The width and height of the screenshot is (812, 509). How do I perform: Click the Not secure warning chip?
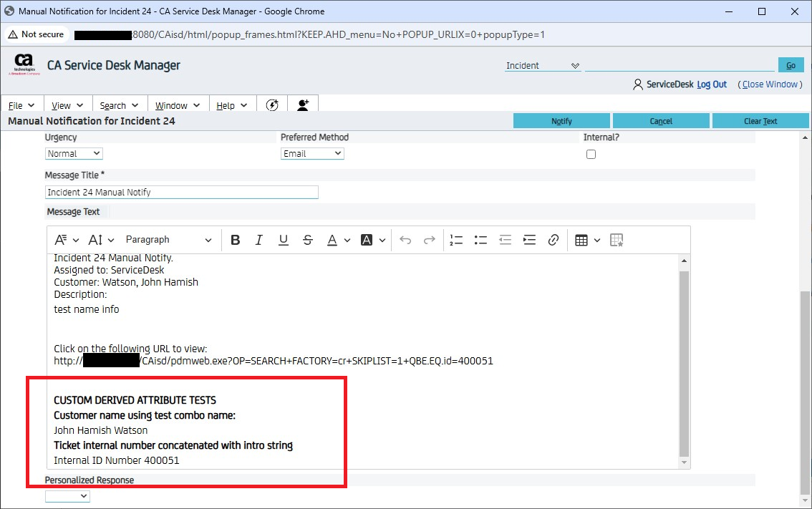(x=37, y=34)
